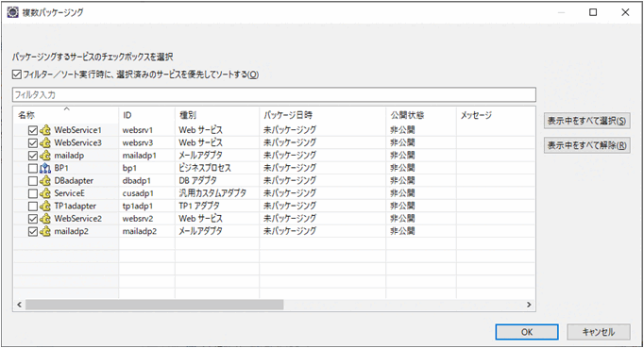The image size is (644, 348).
Task: Click the DBadapter service icon
Action: point(45,181)
